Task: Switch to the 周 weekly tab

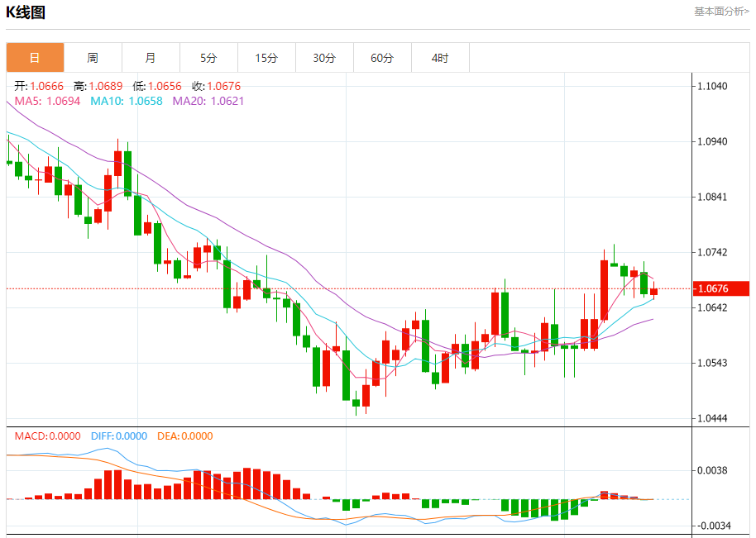Action: (93, 58)
